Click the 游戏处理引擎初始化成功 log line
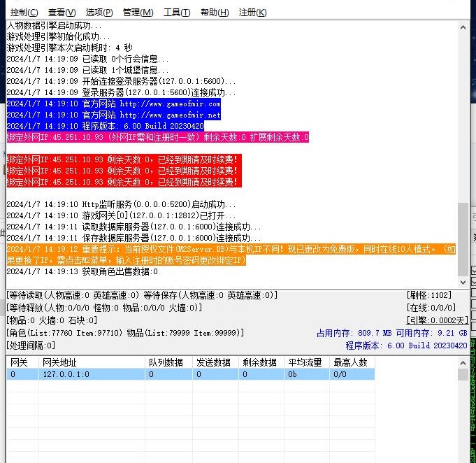This screenshot has width=476, height=463. pos(58,36)
